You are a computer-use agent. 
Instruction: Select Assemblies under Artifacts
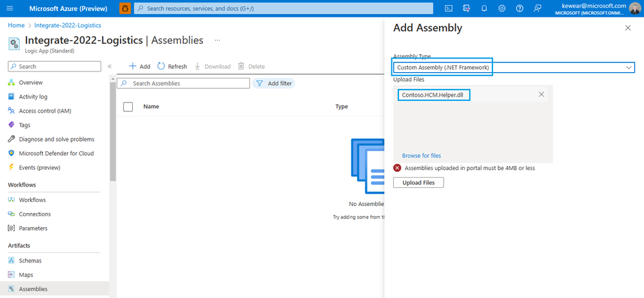(55, 289)
